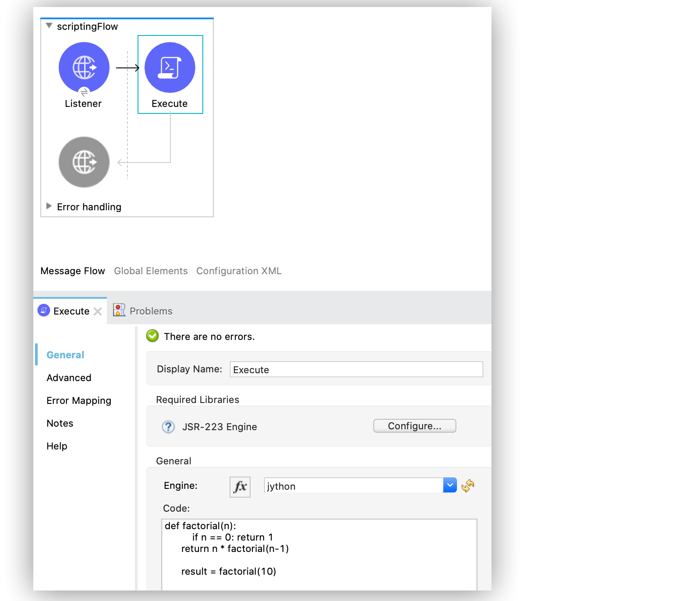Open the Configuration XML tab
The height and width of the screenshot is (601, 700).
239,271
